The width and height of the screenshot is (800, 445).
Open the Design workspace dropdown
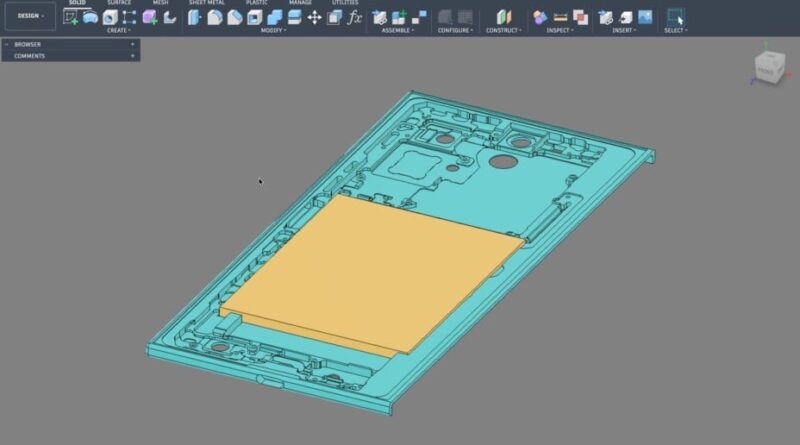[29, 16]
